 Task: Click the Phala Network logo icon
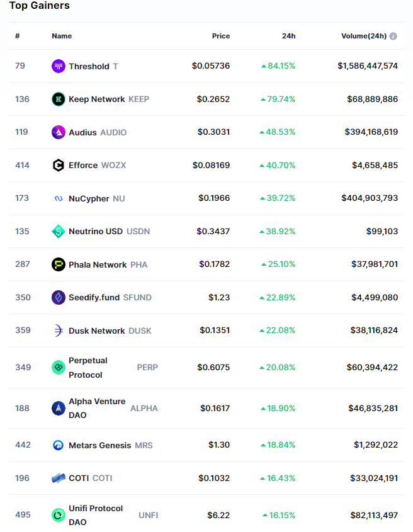[x=59, y=264]
